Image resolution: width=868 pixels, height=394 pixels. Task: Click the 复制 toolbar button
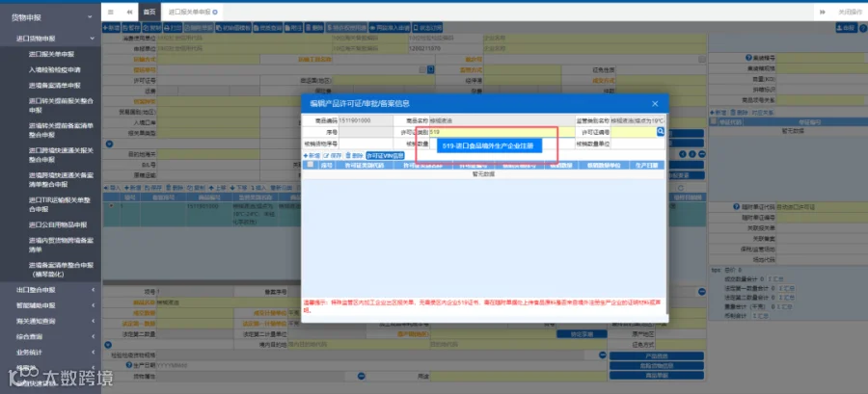(x=151, y=27)
